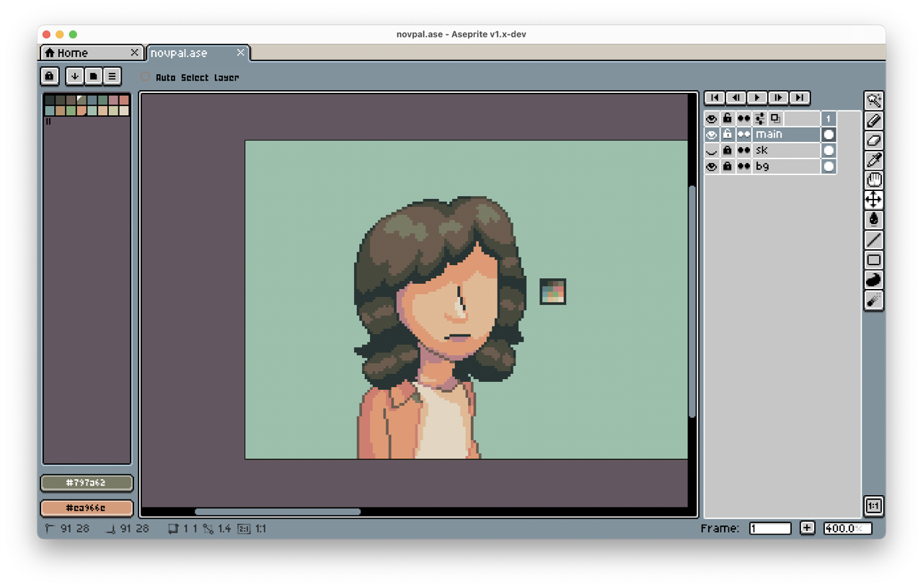Select the Line tool
Screen dimensions: 923x588
[874, 240]
